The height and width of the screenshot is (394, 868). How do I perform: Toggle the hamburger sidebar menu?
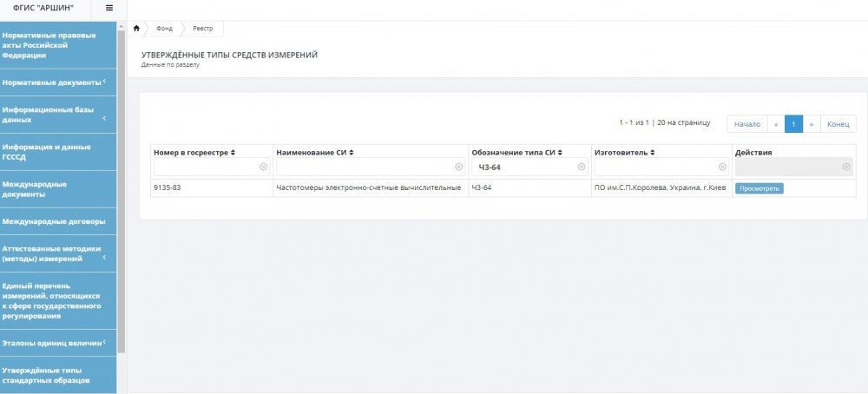pyautogui.click(x=109, y=8)
